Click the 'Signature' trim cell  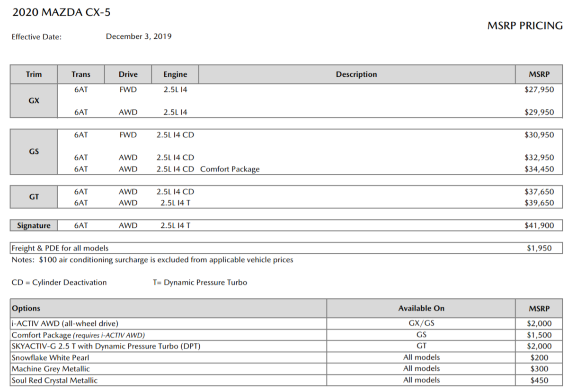point(34,225)
